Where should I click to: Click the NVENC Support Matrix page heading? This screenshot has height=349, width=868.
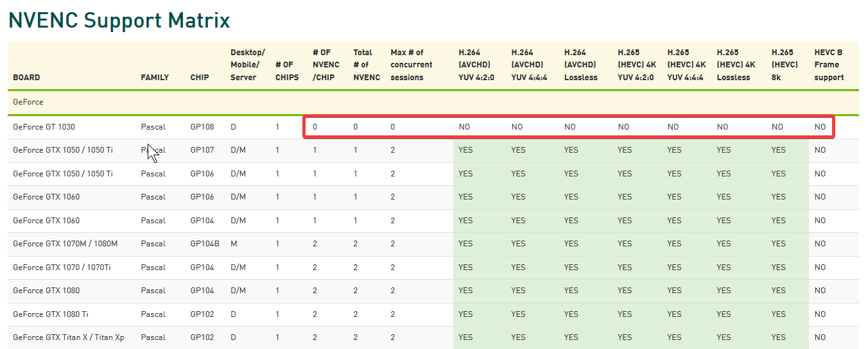(119, 21)
